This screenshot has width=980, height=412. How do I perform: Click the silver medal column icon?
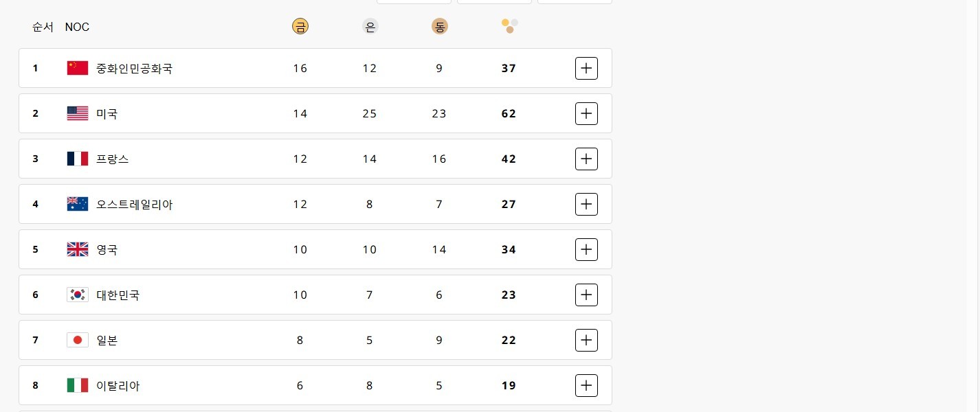coord(370,27)
